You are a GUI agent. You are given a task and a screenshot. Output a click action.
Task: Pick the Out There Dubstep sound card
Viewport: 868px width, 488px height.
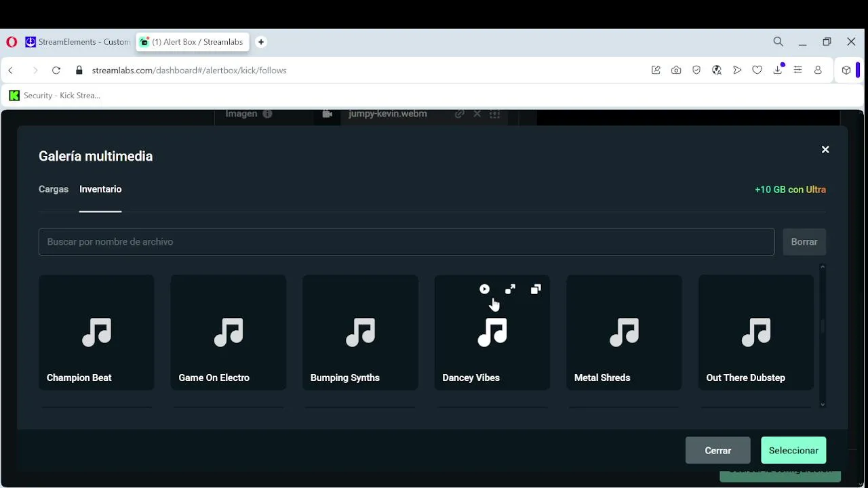point(756,332)
